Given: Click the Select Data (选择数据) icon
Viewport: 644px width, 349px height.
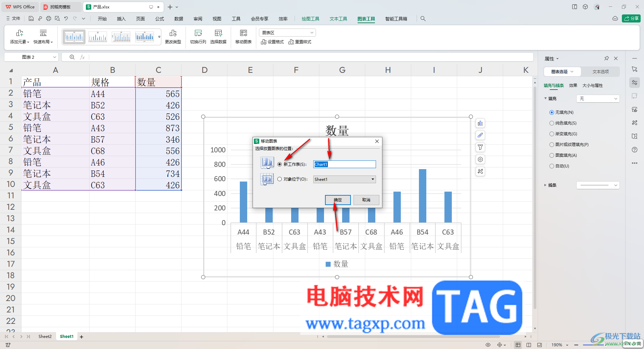Looking at the screenshot, I should click(x=218, y=33).
